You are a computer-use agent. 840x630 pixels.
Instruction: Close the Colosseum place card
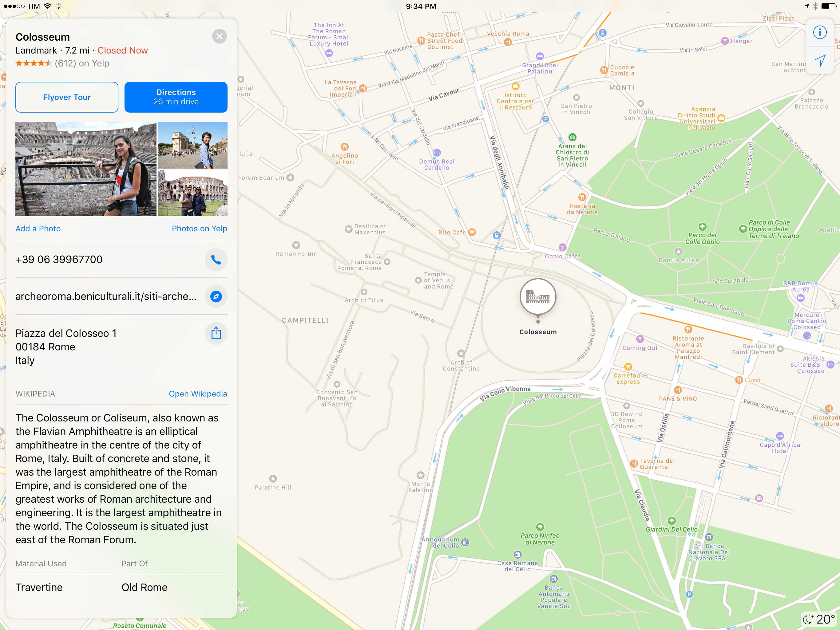click(219, 37)
